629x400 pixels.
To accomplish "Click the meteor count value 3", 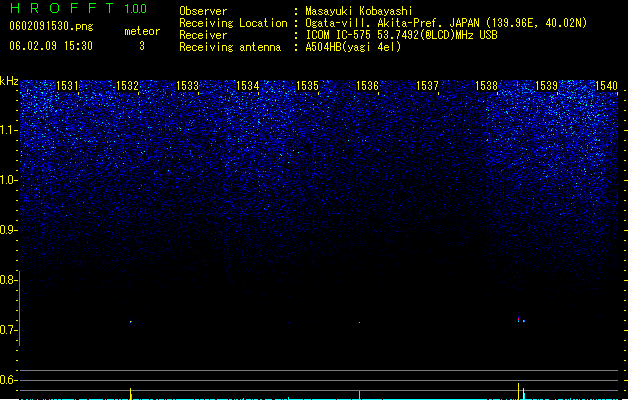I will tap(142, 46).
